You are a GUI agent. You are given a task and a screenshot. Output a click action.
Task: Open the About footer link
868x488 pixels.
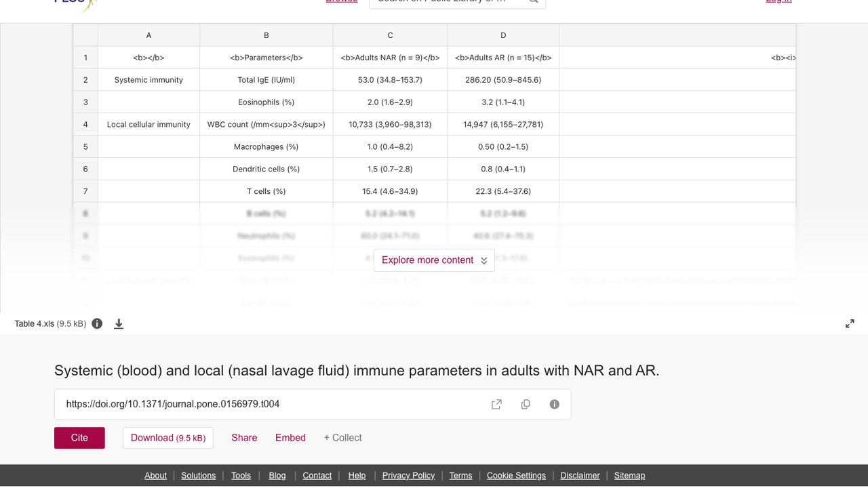click(155, 476)
